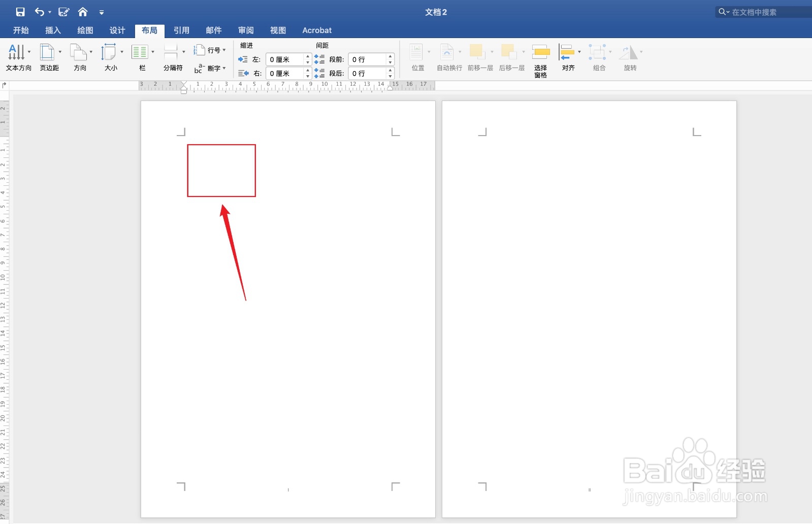Click the 后移一层 send backward icon

pyautogui.click(x=509, y=52)
